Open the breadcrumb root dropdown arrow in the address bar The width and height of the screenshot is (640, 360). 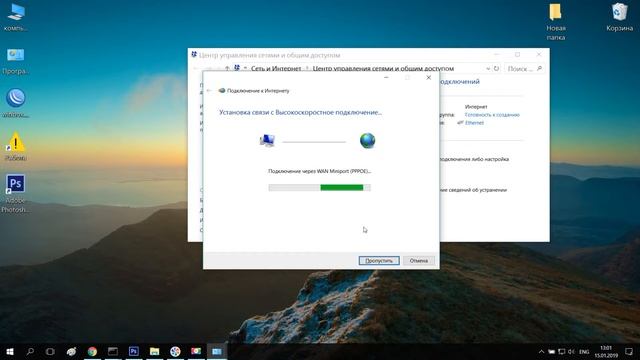(245, 69)
